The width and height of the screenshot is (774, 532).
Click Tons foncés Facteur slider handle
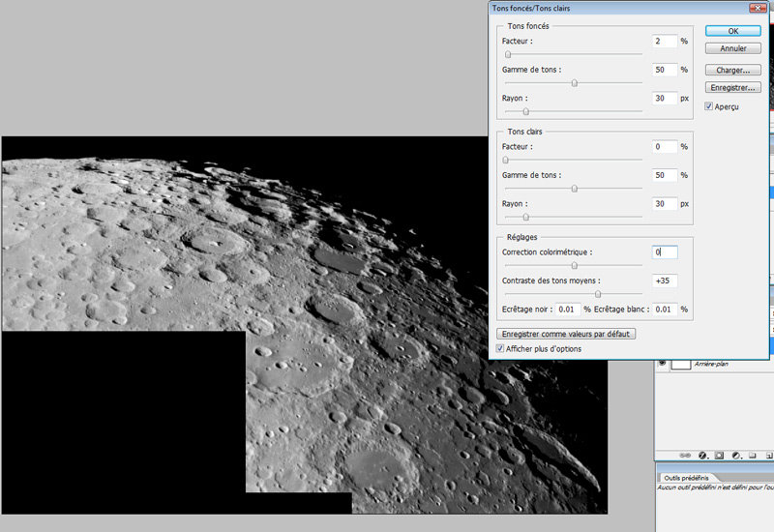(x=508, y=54)
